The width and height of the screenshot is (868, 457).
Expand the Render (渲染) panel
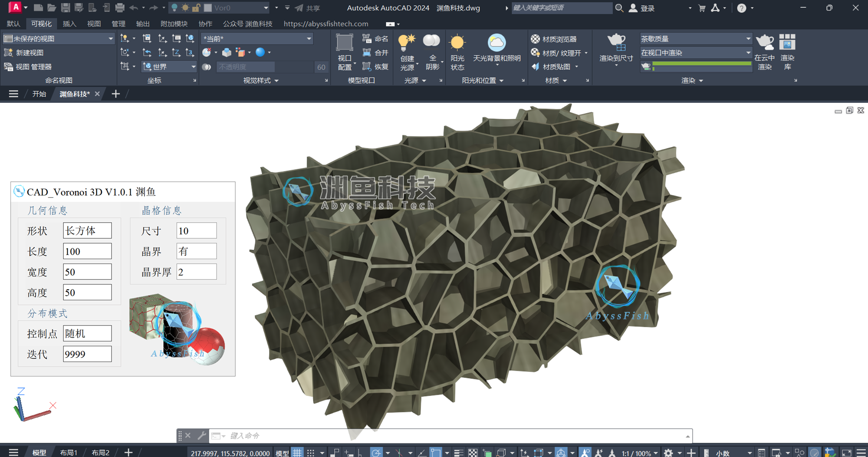pyautogui.click(x=692, y=81)
